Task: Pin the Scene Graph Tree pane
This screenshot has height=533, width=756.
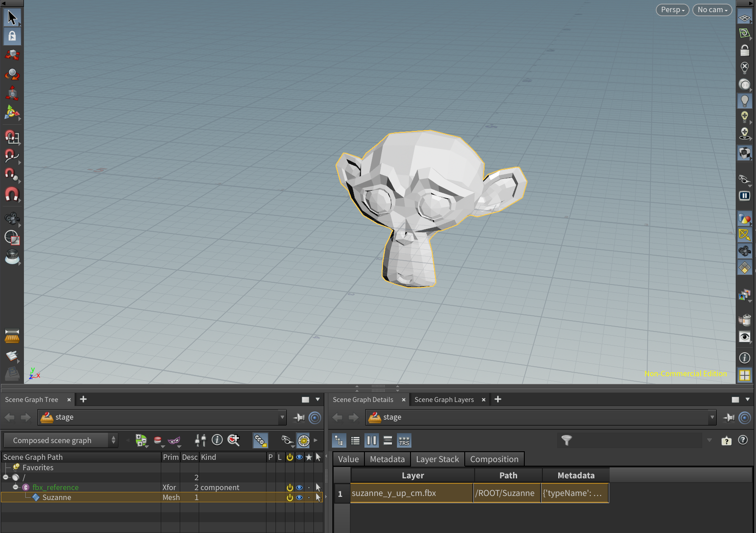Action: 299,418
